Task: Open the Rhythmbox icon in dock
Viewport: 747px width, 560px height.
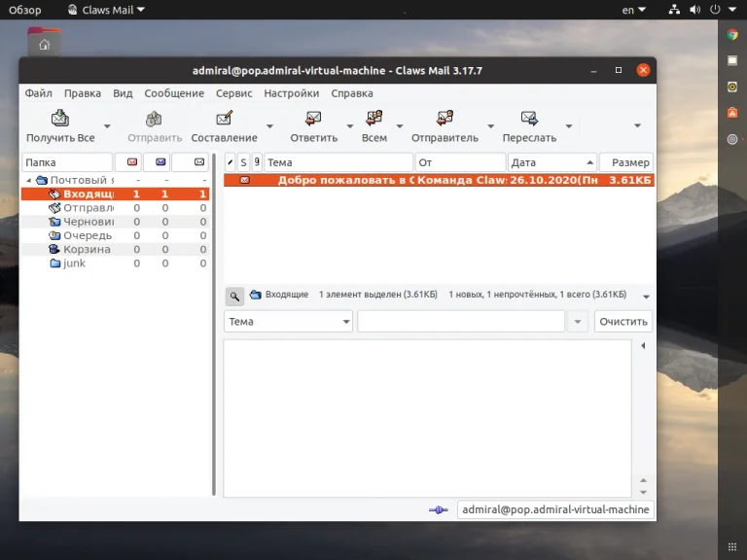Action: tap(732, 87)
